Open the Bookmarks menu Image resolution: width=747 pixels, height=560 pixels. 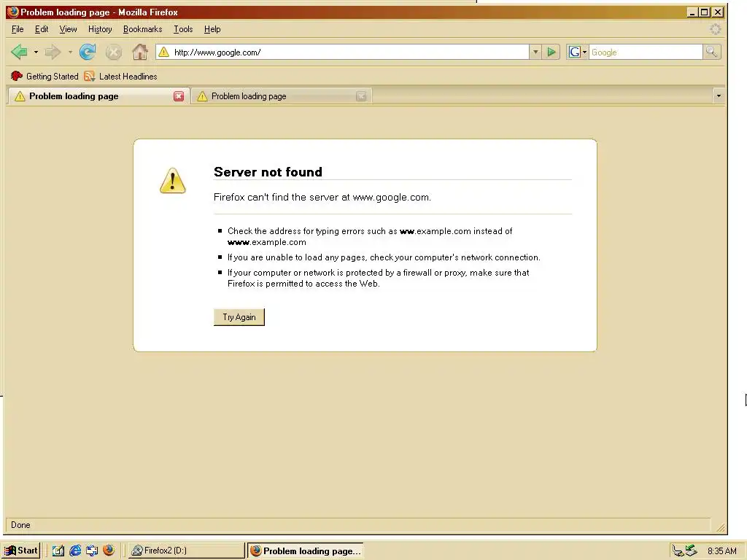[142, 29]
